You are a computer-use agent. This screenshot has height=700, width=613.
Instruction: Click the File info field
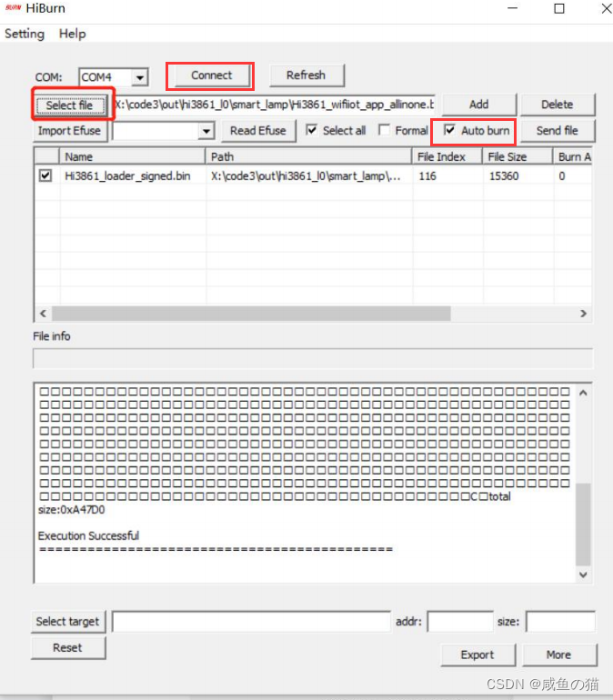(x=313, y=358)
